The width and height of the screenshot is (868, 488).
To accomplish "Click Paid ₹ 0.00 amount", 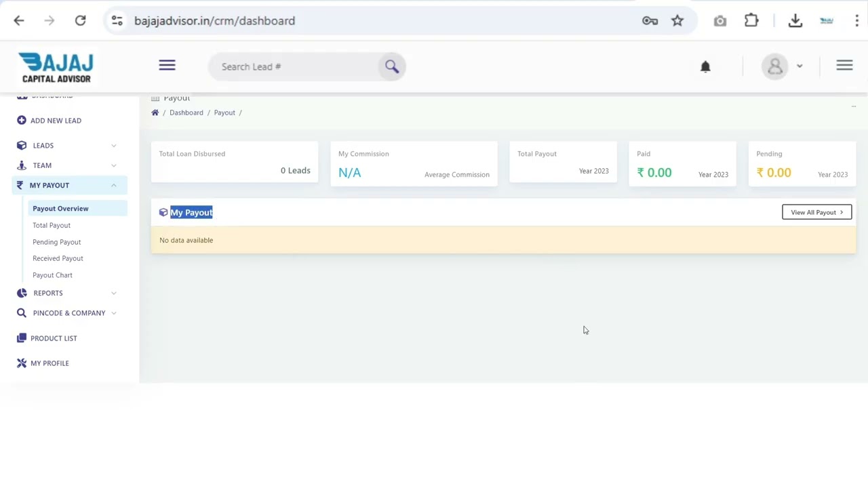I will point(654,173).
